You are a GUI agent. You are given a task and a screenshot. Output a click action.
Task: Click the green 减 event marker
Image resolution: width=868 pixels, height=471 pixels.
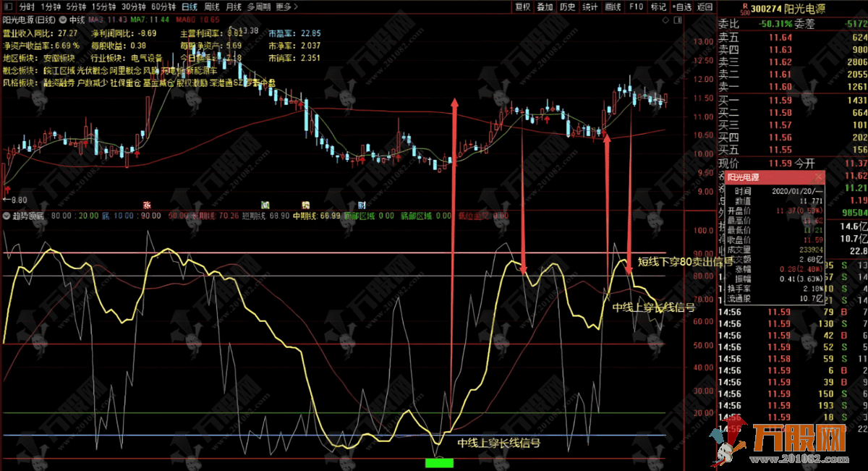[x=265, y=205]
